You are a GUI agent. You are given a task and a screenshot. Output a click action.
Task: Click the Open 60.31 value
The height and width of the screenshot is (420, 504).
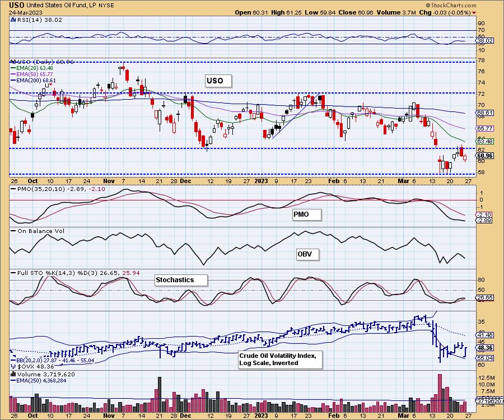click(251, 12)
